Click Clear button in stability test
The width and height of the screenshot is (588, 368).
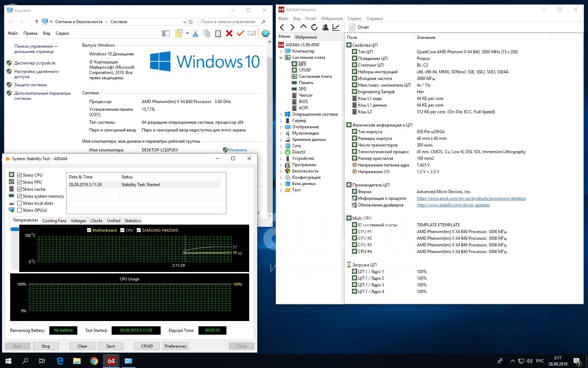pyautogui.click(x=83, y=346)
